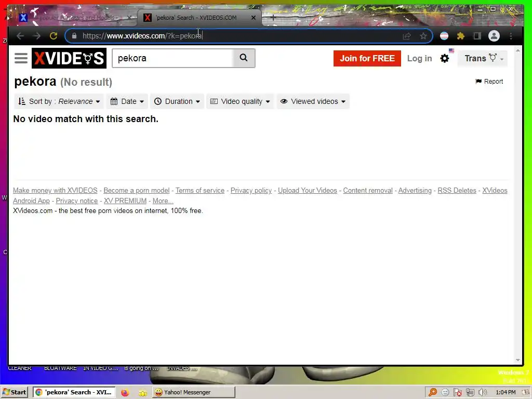The image size is (532, 399).
Task: Click the share page icon in address bar
Action: (406, 36)
